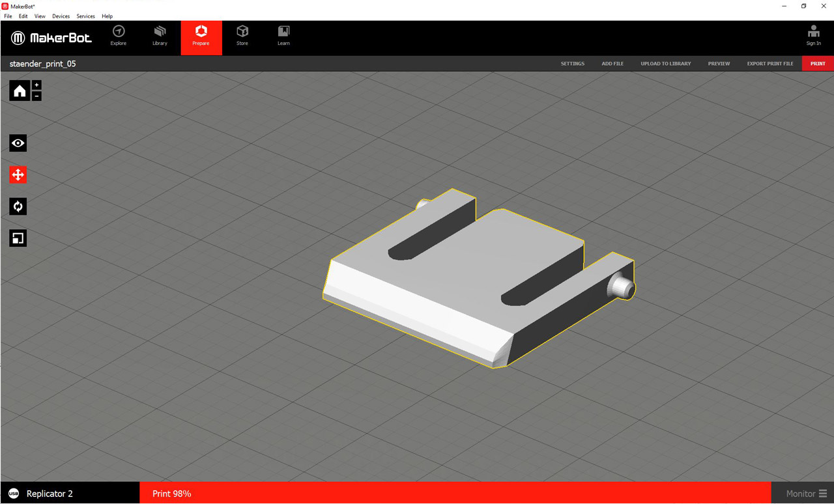834x504 pixels.
Task: Open the Explore section
Action: [x=119, y=36]
